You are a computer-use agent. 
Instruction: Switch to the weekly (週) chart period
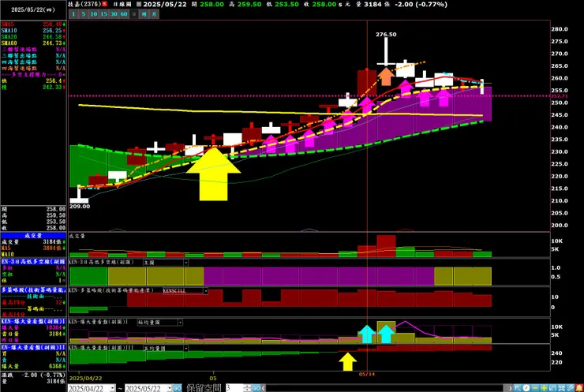[x=144, y=14]
